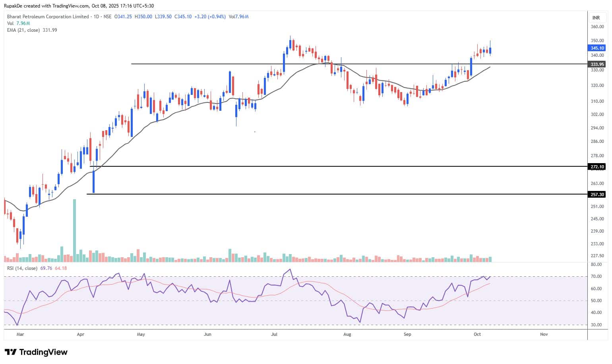
Task: Click the 70.00 level on RSI scale
Action: tap(596, 276)
